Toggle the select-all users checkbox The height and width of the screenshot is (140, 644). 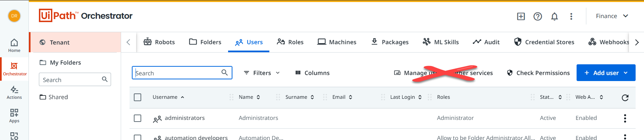point(138,97)
